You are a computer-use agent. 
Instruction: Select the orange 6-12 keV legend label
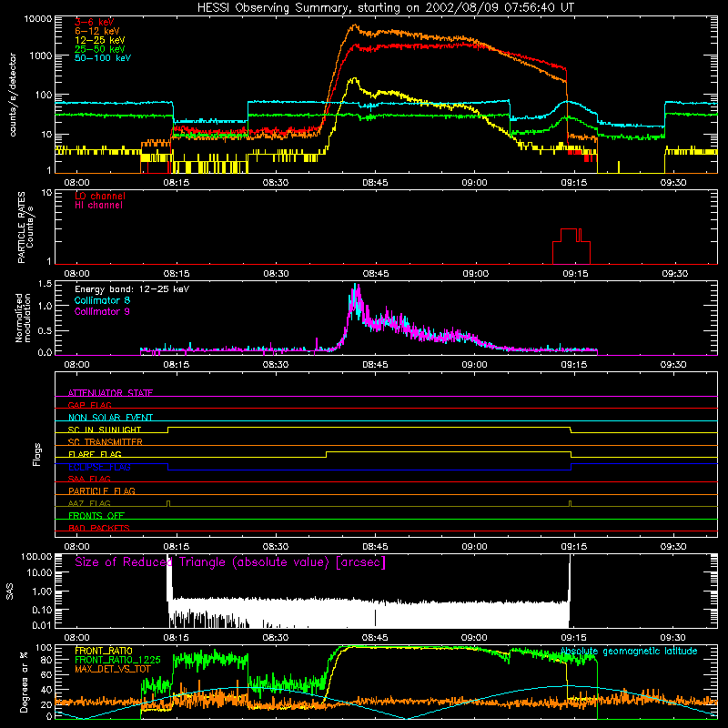coord(97,31)
